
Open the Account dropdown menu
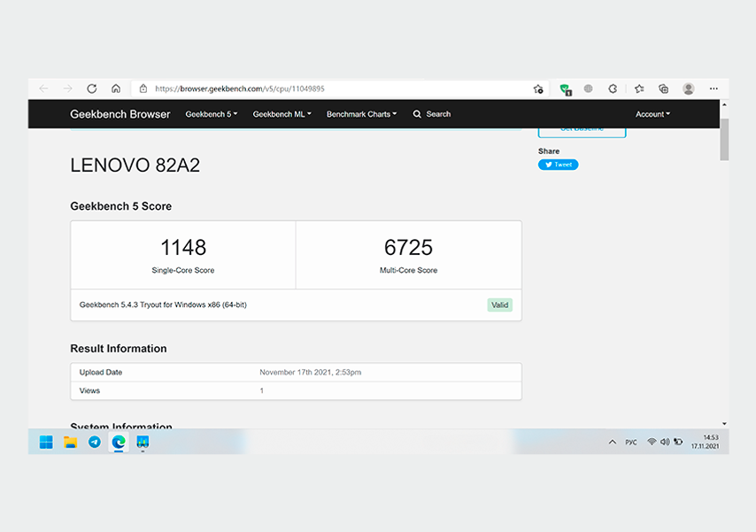[x=652, y=114]
